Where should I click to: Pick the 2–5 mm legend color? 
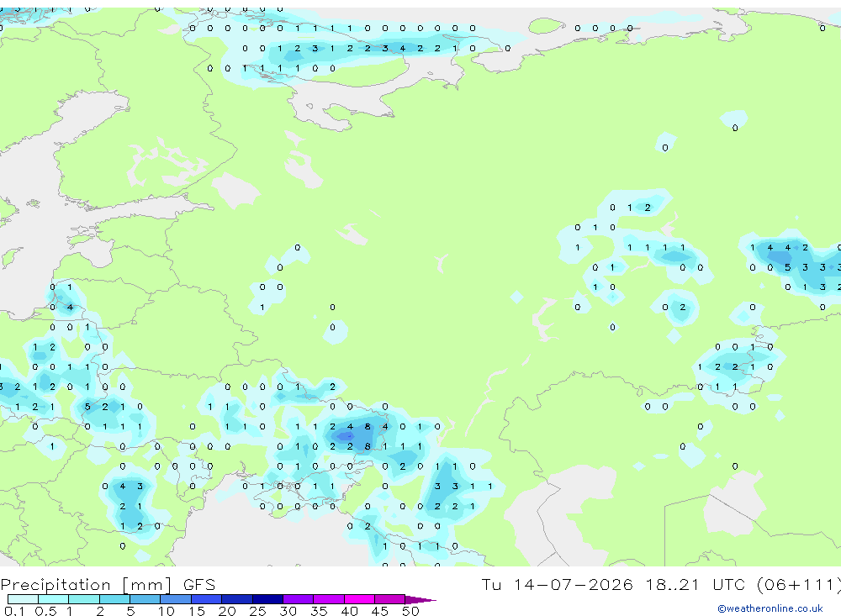coord(114,599)
